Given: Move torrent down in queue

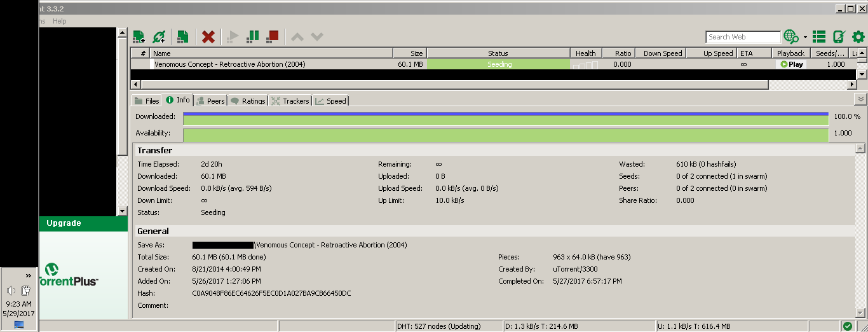Looking at the screenshot, I should pyautogui.click(x=317, y=36).
